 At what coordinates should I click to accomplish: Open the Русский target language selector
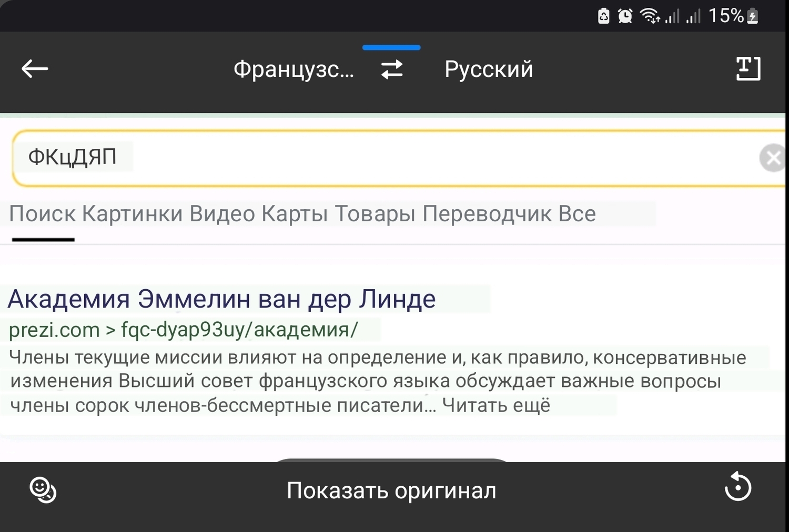489,69
